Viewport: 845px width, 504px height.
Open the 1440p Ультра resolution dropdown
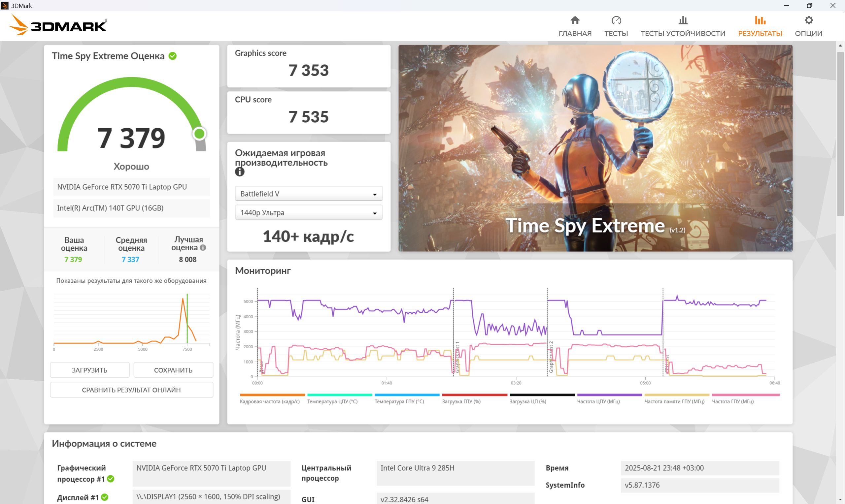(x=309, y=213)
